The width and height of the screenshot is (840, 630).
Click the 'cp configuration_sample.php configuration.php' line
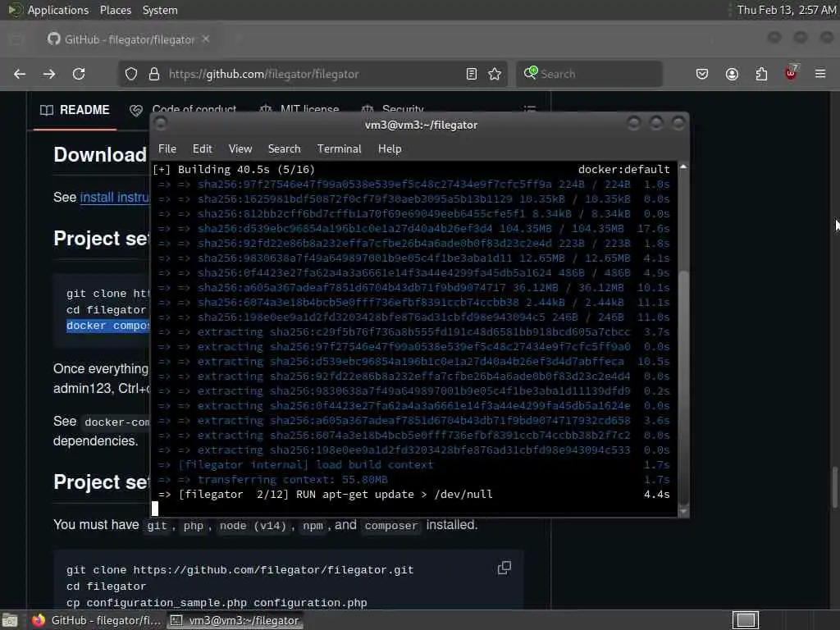coord(217,603)
